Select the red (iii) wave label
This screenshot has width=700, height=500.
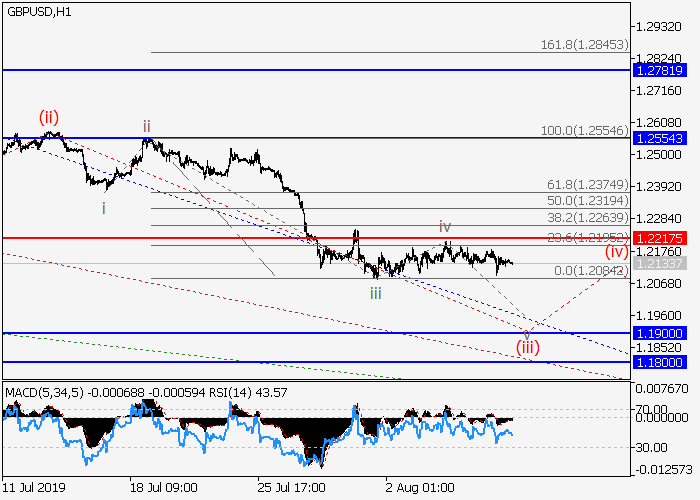(528, 347)
